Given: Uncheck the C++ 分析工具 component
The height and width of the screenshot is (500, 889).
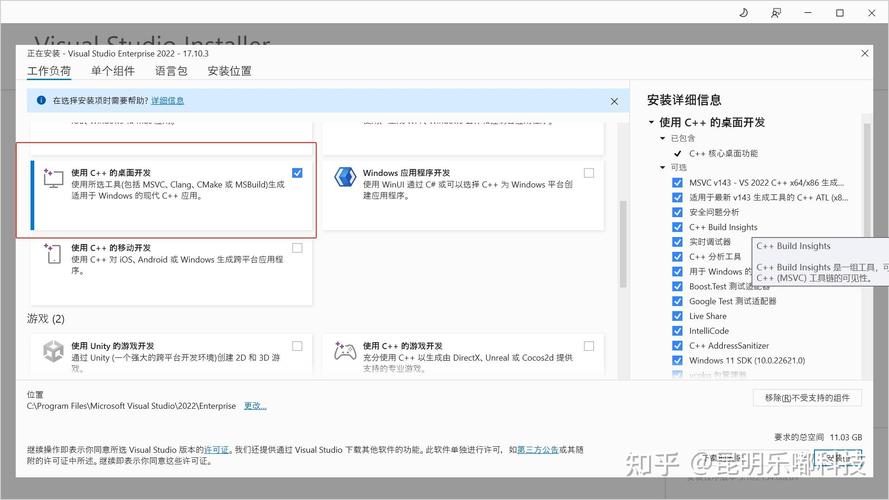Looking at the screenshot, I should tap(677, 256).
